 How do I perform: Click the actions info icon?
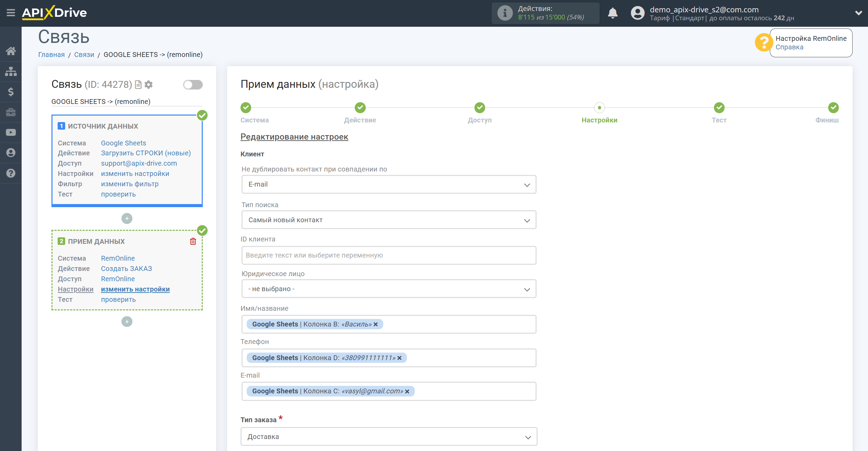tap(505, 13)
